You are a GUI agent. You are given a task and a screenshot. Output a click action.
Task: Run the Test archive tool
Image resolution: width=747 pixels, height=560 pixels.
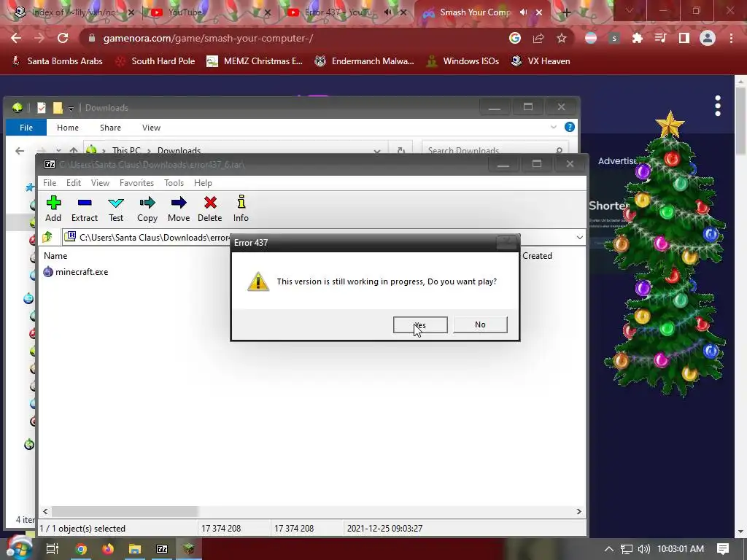[x=116, y=209]
